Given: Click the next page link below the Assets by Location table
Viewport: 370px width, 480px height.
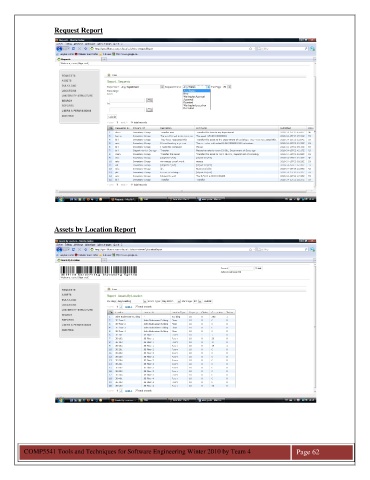Looking at the screenshot, I should [x=129, y=390].
